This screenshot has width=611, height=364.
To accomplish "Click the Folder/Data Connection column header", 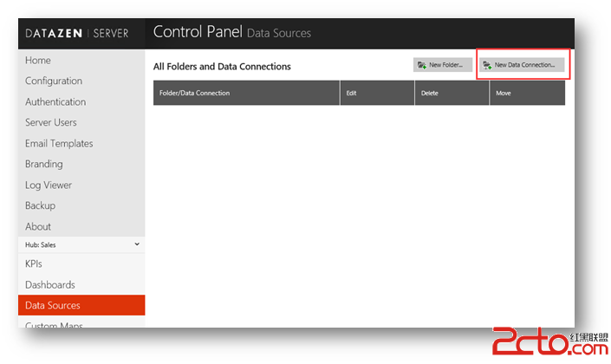I will click(x=246, y=93).
